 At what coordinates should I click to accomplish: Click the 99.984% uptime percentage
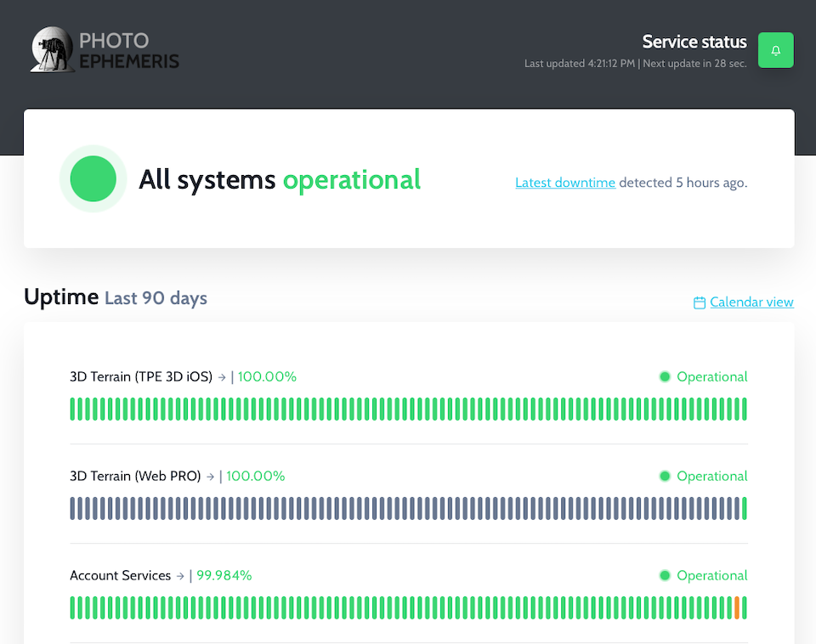pos(224,575)
